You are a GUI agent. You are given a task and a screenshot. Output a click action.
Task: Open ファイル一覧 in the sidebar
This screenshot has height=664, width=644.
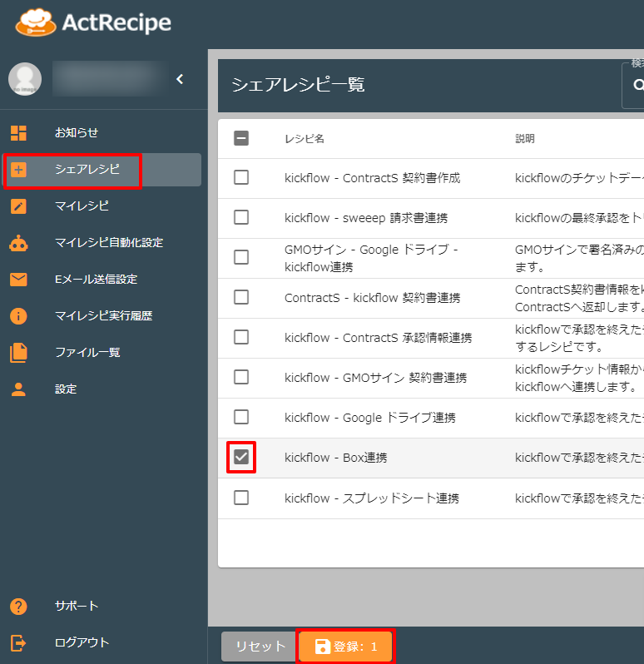[x=102, y=353]
